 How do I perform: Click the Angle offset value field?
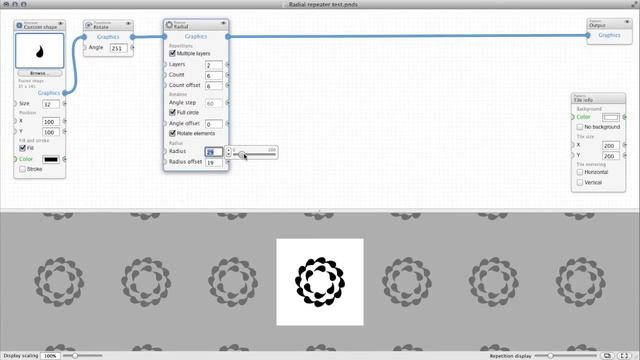[x=214, y=124]
